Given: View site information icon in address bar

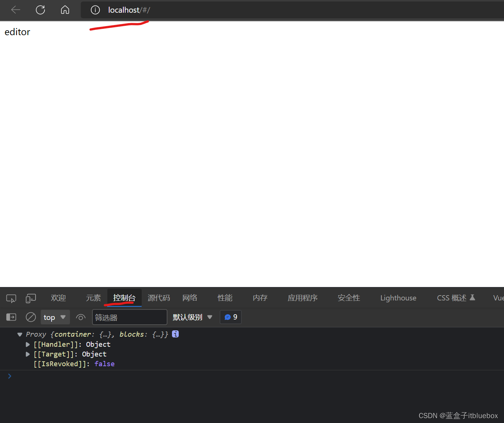Looking at the screenshot, I should click(x=95, y=10).
